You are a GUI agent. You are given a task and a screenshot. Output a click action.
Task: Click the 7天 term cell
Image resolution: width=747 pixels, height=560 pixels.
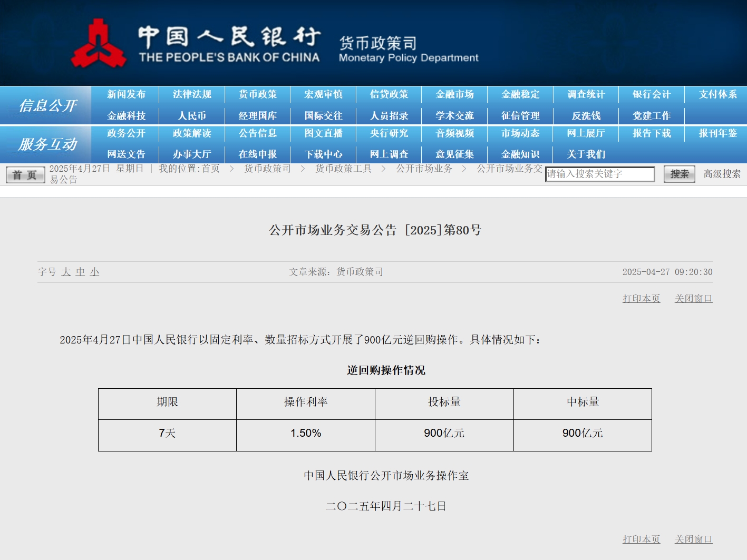(x=167, y=435)
